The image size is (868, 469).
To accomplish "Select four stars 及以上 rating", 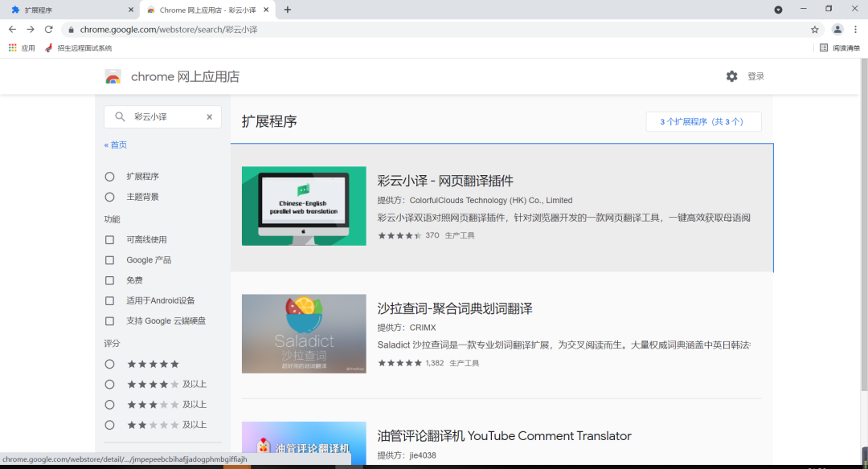I will click(x=109, y=385).
